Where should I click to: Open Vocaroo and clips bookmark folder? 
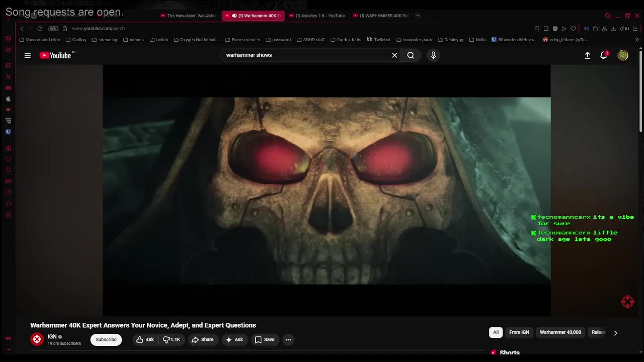39,40
